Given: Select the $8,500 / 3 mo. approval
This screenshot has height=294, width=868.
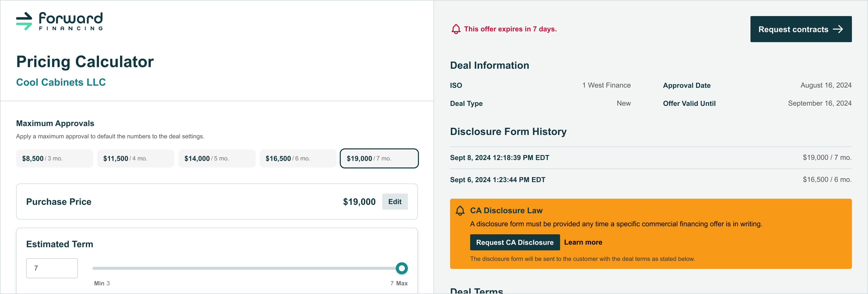Looking at the screenshot, I should [55, 159].
